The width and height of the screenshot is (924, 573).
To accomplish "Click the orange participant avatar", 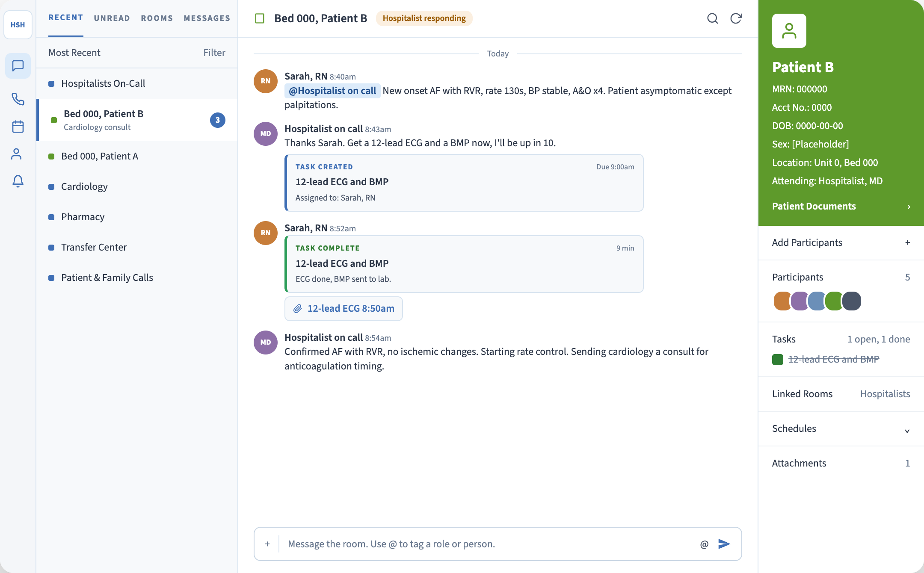I will coord(782,301).
